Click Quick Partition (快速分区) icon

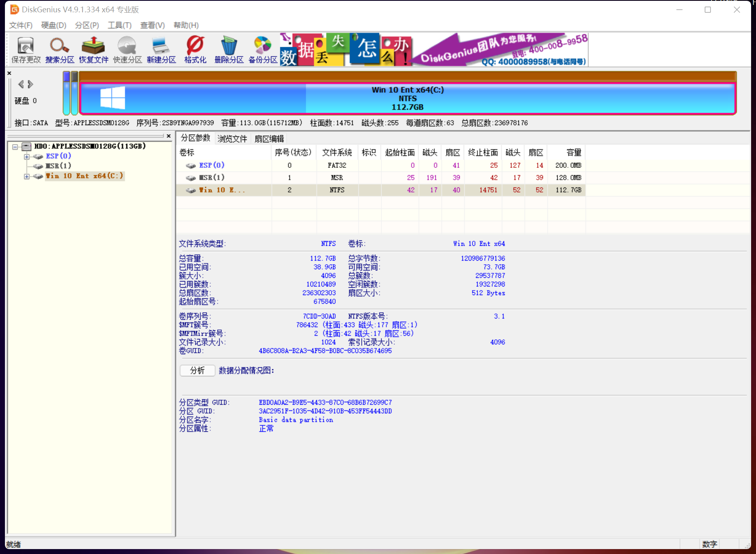coord(127,50)
